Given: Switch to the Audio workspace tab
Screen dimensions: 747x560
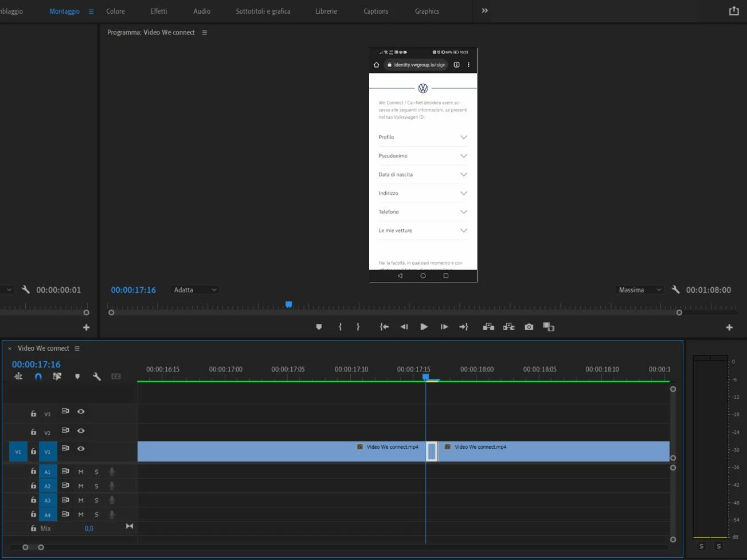Looking at the screenshot, I should (x=202, y=11).
